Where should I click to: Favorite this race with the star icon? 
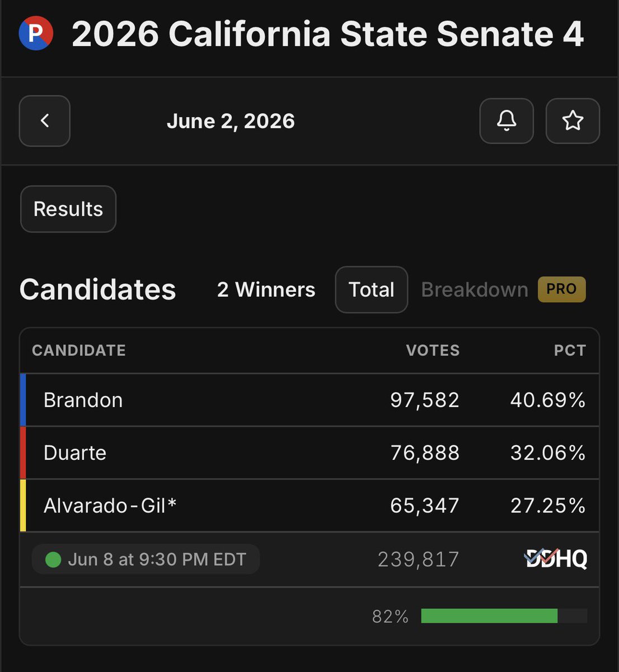coord(573,121)
